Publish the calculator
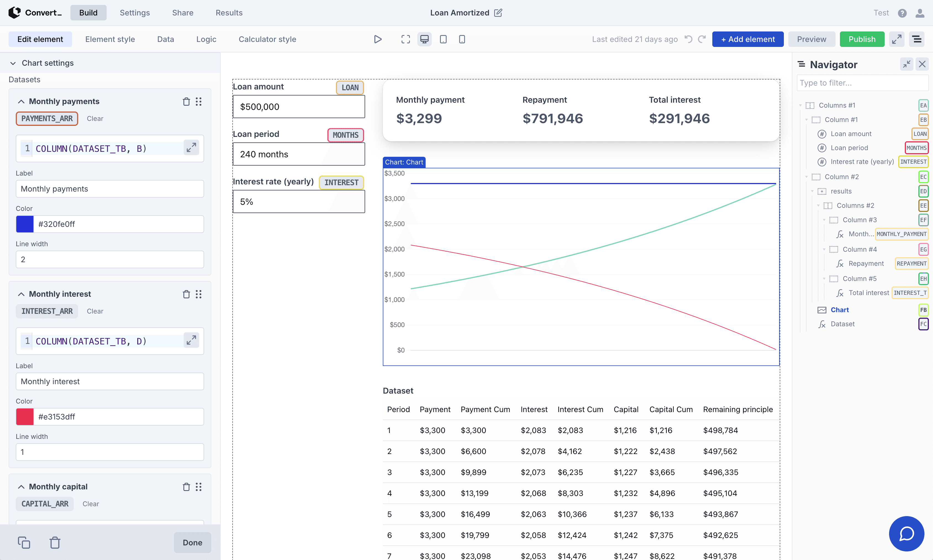Image resolution: width=933 pixels, height=560 pixels. tap(862, 39)
